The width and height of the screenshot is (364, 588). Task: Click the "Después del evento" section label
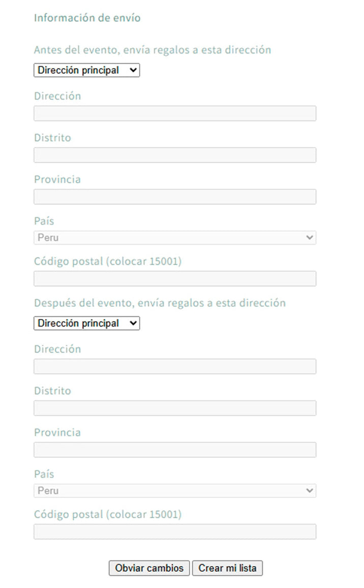(160, 303)
